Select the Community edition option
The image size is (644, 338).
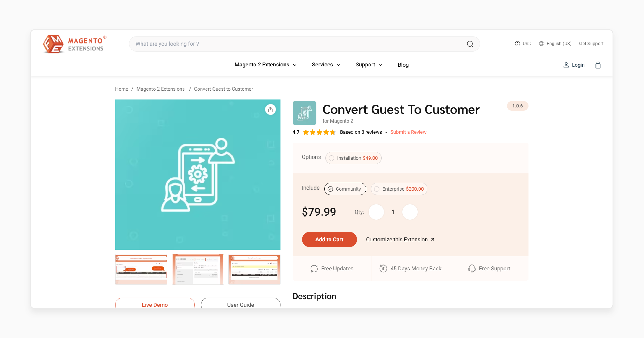coord(345,189)
